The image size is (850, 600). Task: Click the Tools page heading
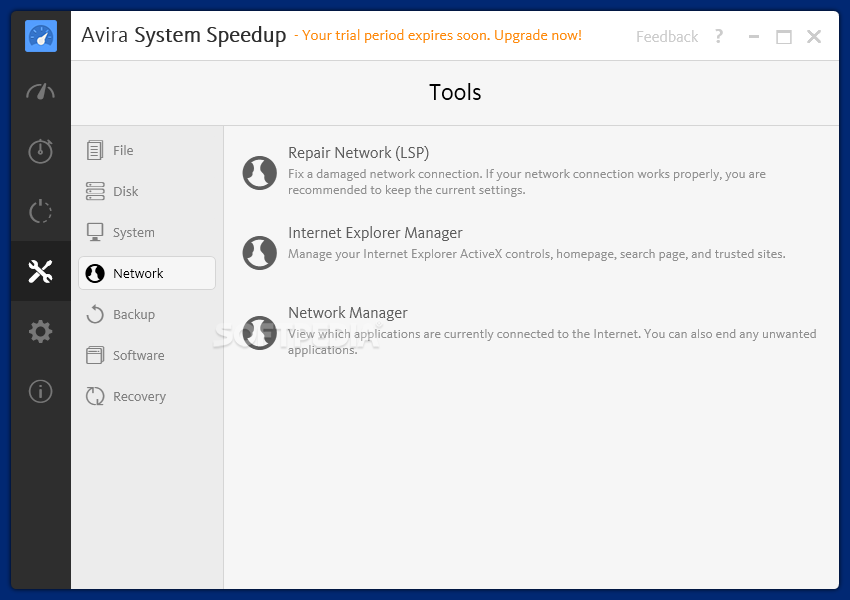point(455,92)
